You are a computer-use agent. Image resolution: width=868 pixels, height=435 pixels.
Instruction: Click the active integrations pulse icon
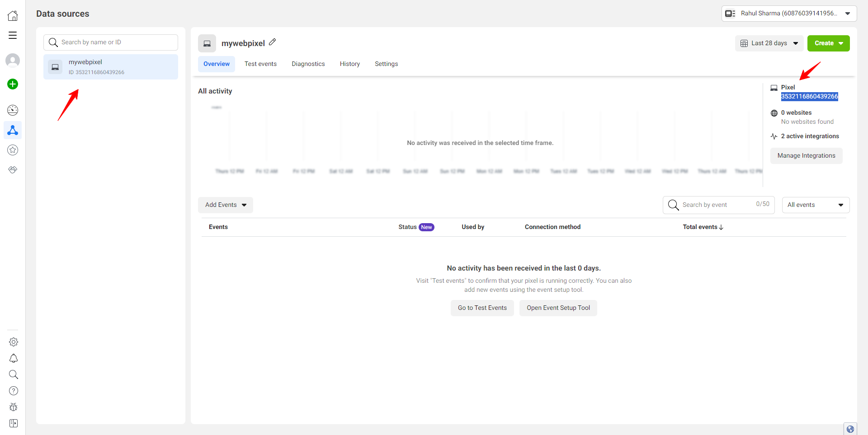point(774,136)
